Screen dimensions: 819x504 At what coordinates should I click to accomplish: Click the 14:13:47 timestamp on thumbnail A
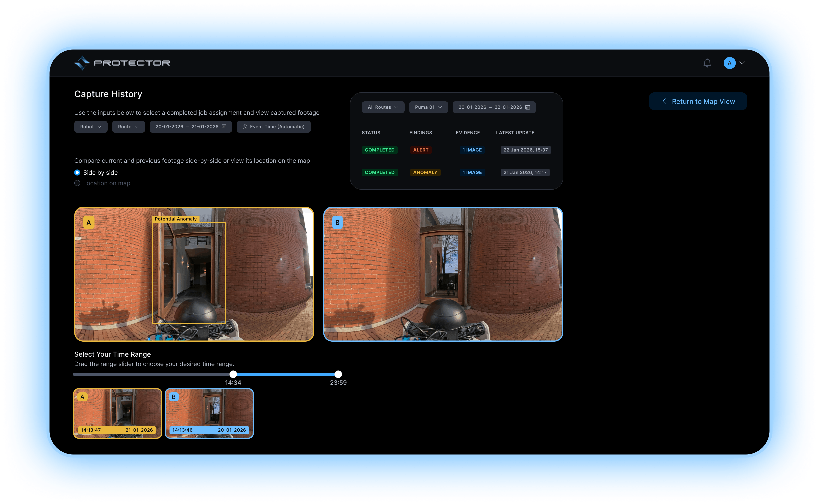tap(91, 430)
